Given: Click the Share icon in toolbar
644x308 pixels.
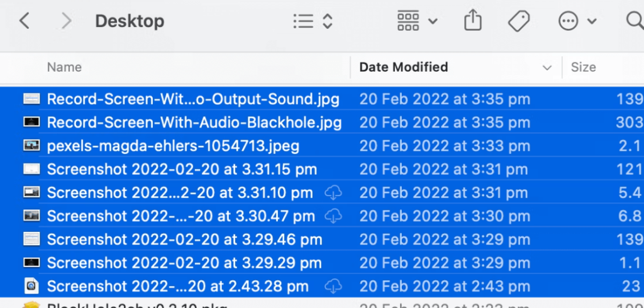Looking at the screenshot, I should [472, 21].
